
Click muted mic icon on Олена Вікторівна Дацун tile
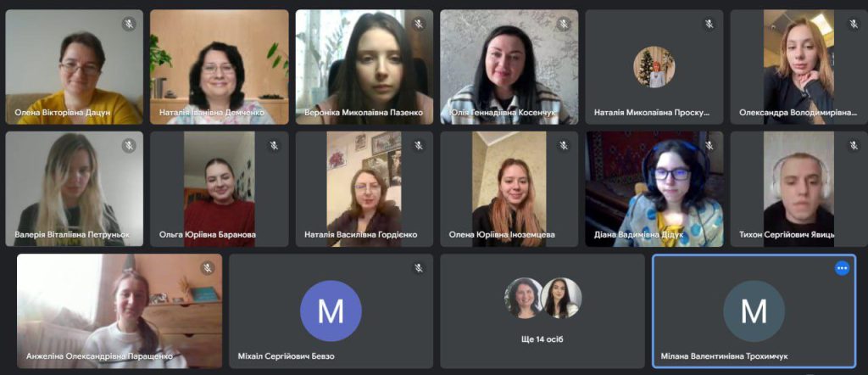[129, 24]
